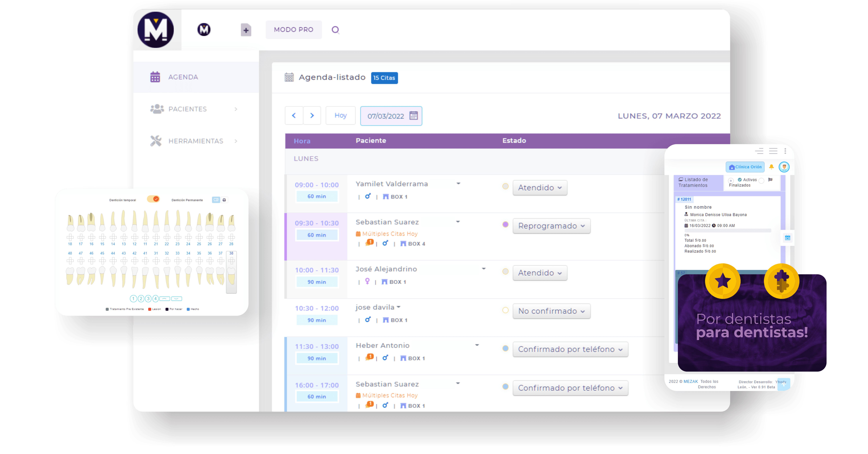Click the Clínica Orión button

[745, 167]
